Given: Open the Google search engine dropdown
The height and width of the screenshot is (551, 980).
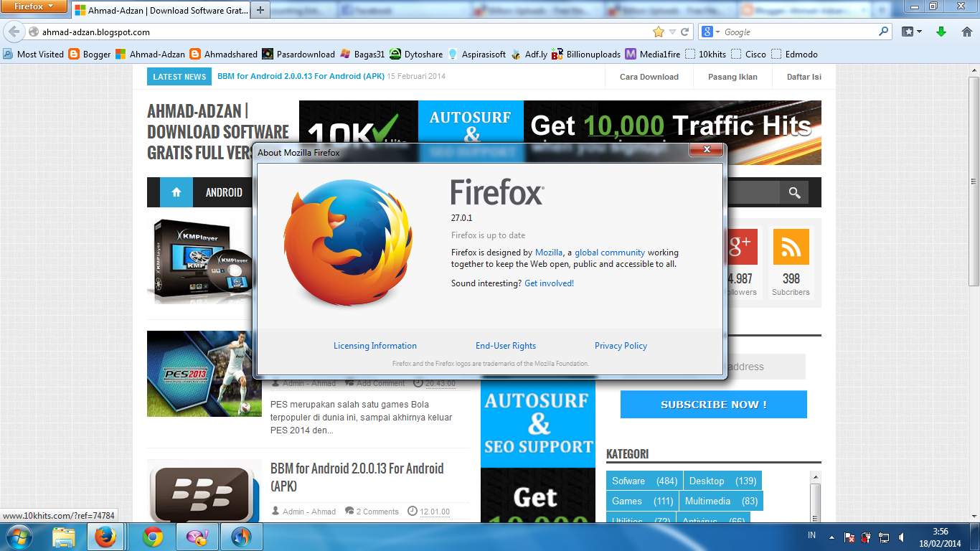Looking at the screenshot, I should coord(710,32).
